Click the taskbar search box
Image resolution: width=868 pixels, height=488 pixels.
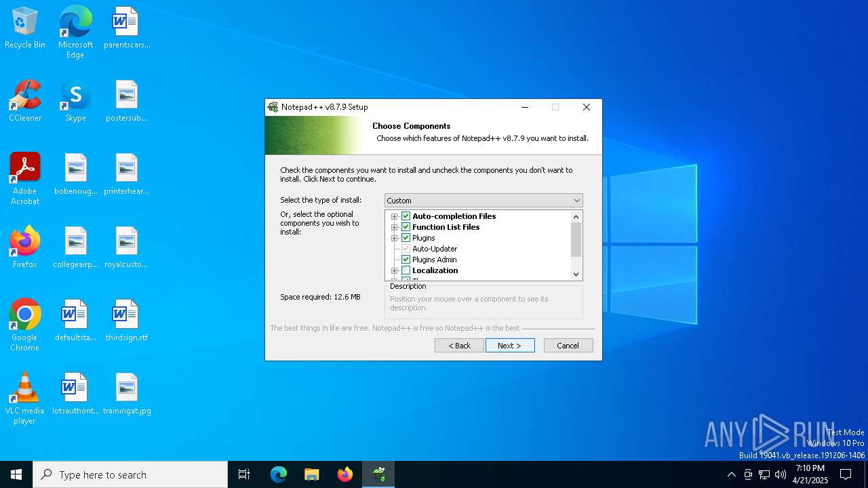pos(130,474)
